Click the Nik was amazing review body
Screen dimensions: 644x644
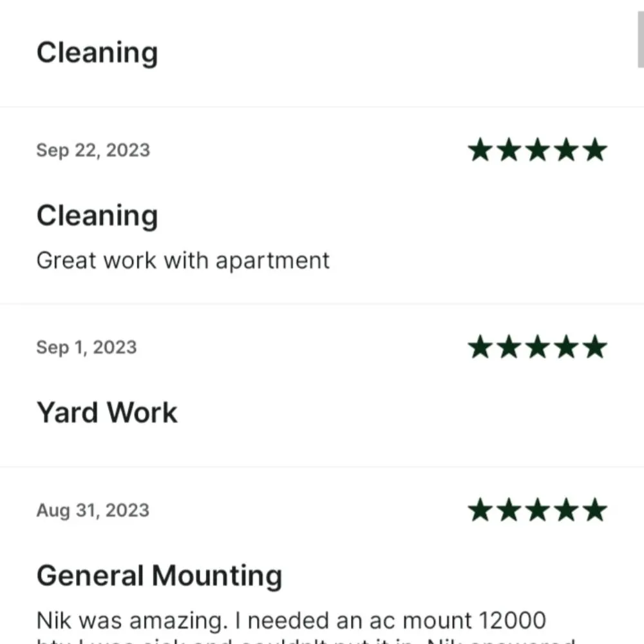290,620
